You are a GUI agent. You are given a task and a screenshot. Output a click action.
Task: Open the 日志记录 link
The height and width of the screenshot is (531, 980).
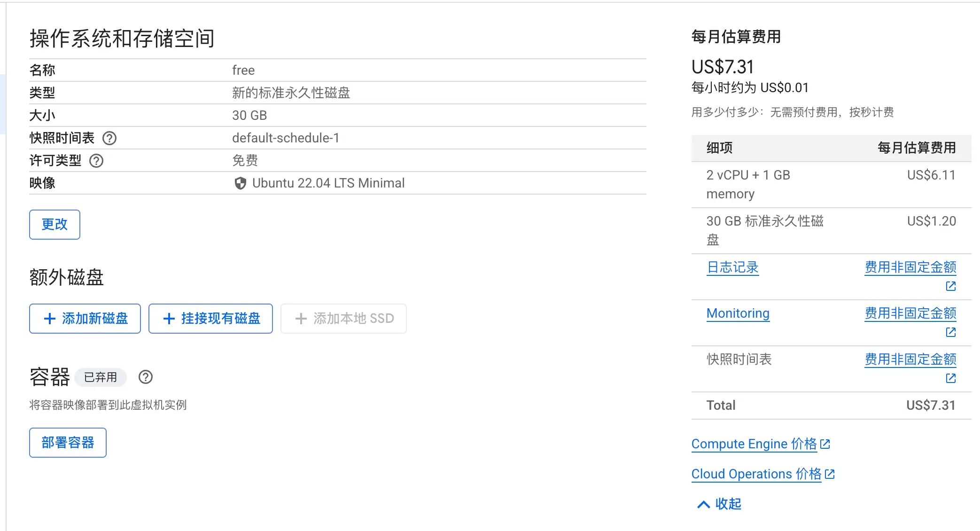coord(732,267)
